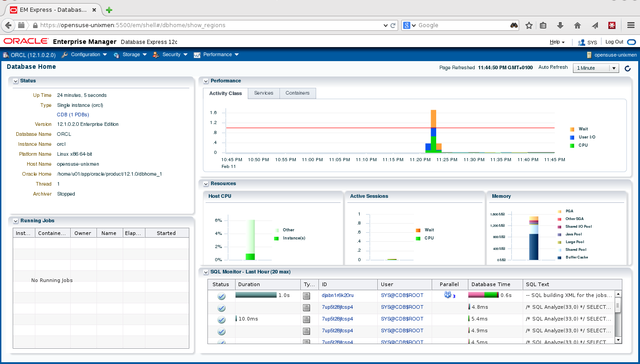The height and width of the screenshot is (364, 640).
Task: Open the 7up5t28jfcsp4 link on the 4.8ms row
Action: point(337,307)
